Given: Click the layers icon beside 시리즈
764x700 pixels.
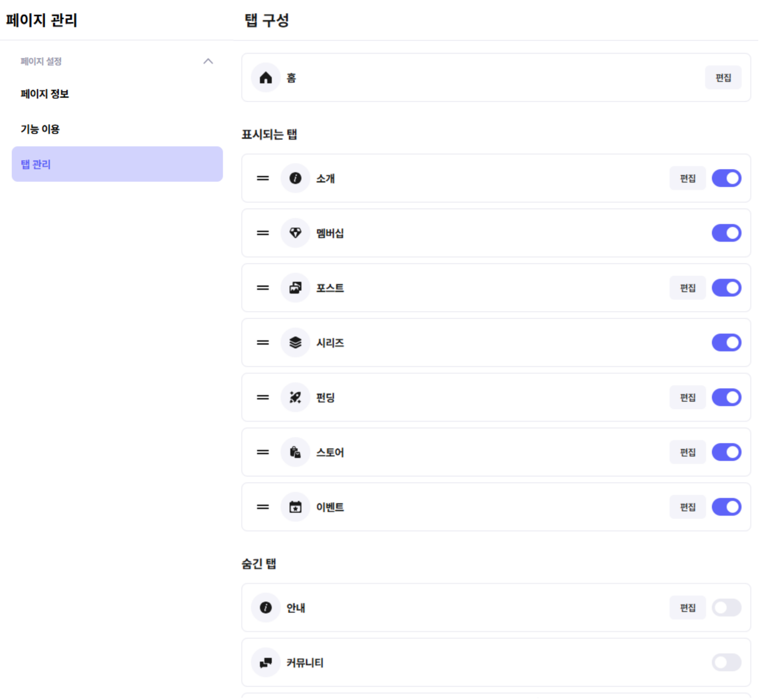Looking at the screenshot, I should pos(295,342).
